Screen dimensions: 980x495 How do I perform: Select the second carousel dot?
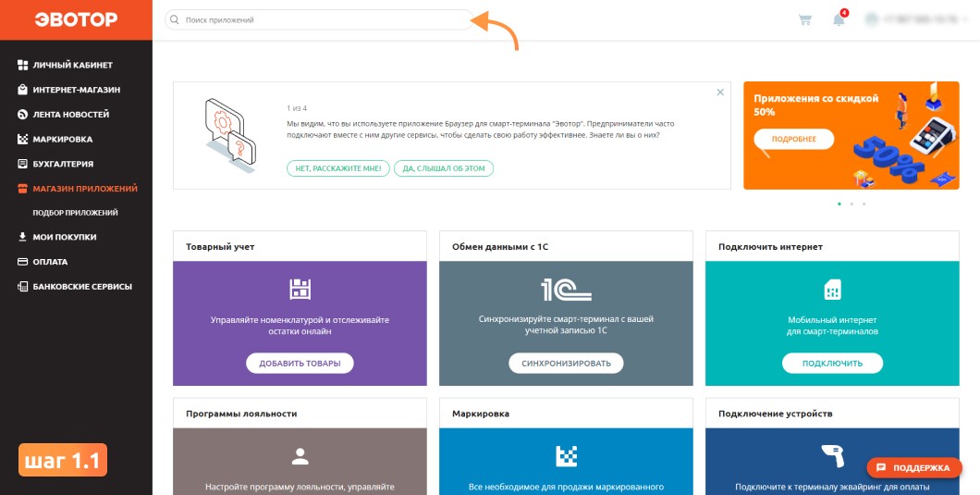[851, 204]
